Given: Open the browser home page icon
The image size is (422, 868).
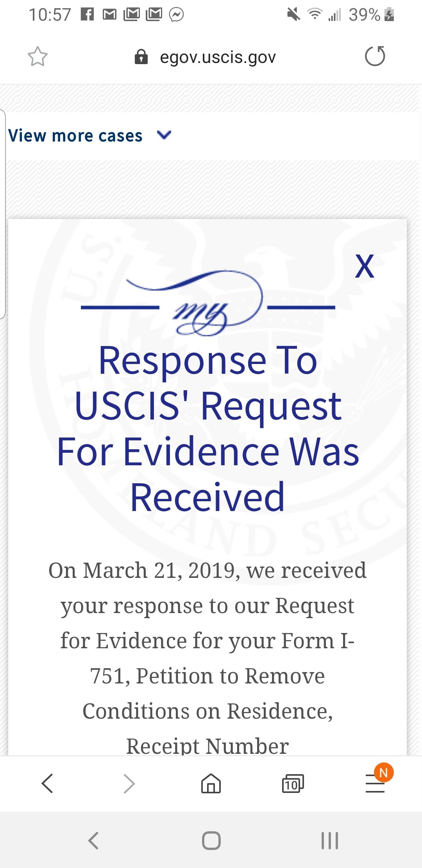Looking at the screenshot, I should pos(211,783).
